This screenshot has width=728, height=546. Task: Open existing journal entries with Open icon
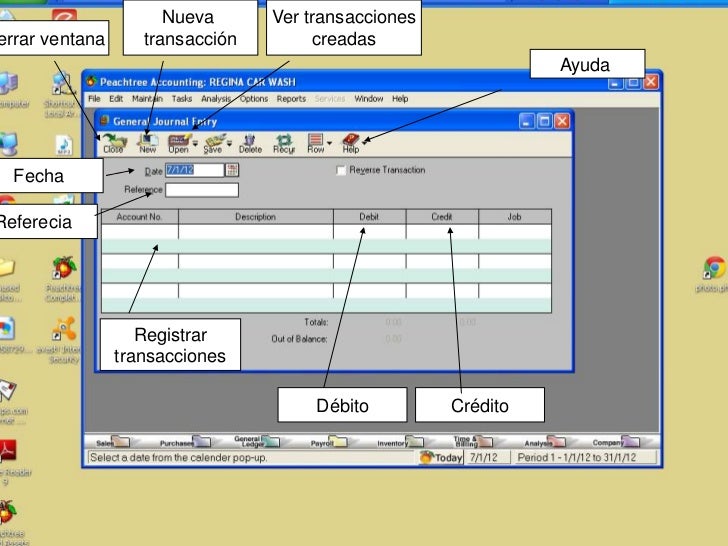[179, 143]
